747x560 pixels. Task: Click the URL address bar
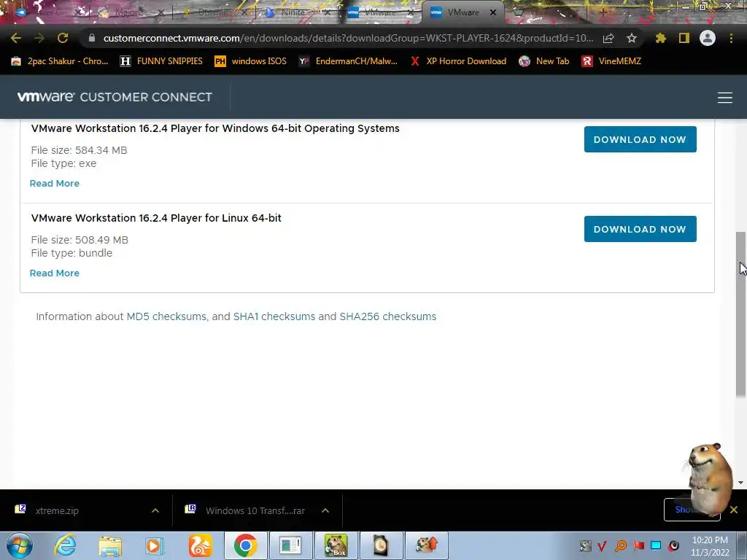pyautogui.click(x=348, y=38)
